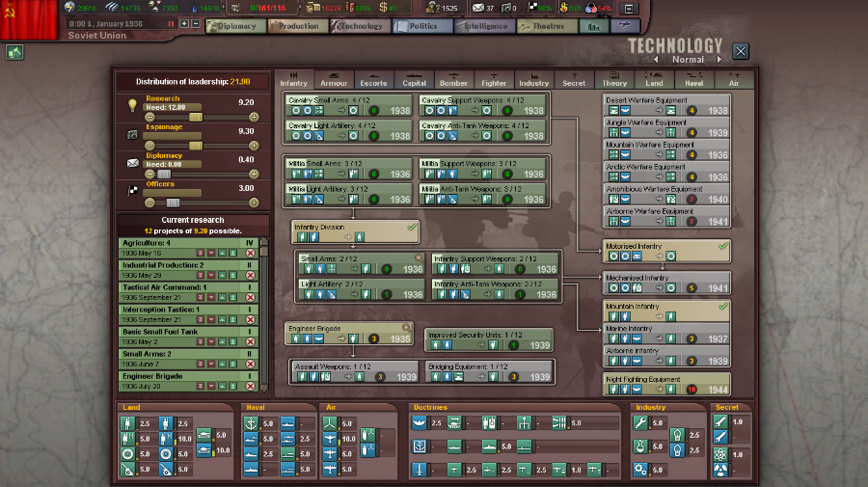
Task: Increase Officers leadership with plus button
Action: pos(254,203)
